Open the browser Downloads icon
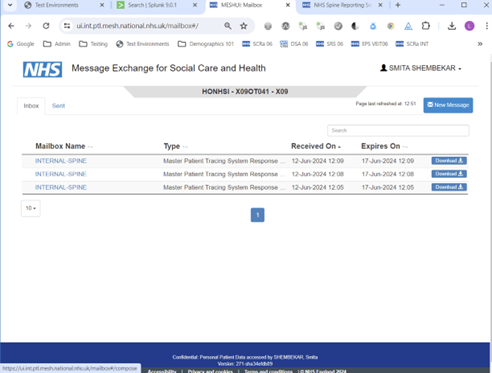The image size is (492, 373). coord(452,26)
